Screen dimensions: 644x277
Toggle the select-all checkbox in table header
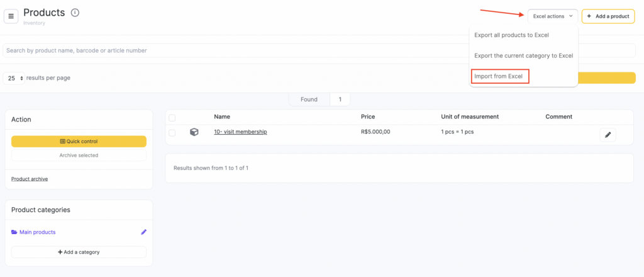[172, 118]
